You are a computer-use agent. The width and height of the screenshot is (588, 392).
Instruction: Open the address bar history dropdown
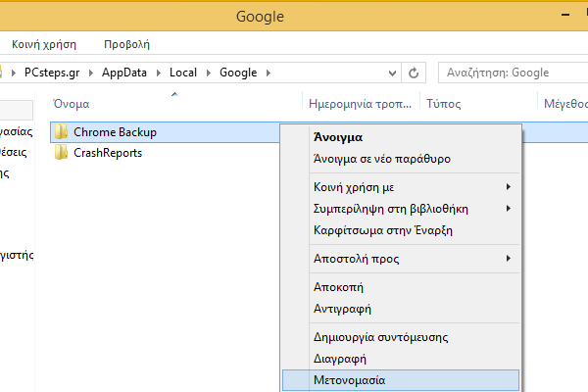click(392, 73)
